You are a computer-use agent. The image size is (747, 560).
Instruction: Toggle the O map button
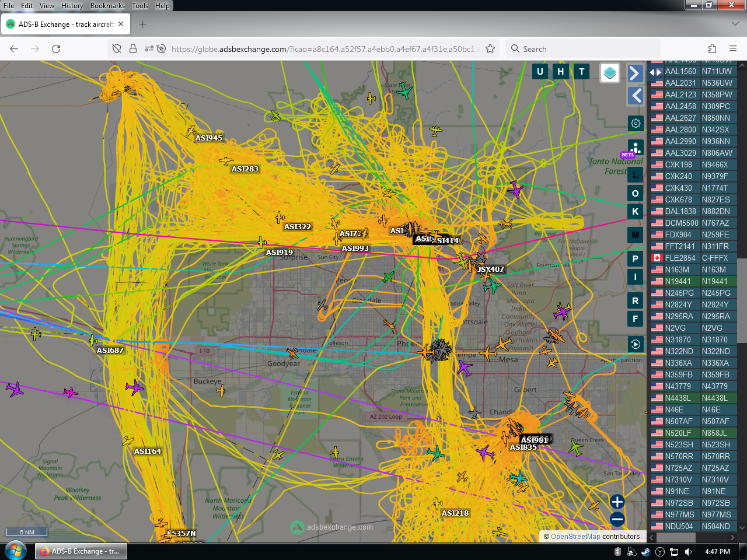[636, 193]
